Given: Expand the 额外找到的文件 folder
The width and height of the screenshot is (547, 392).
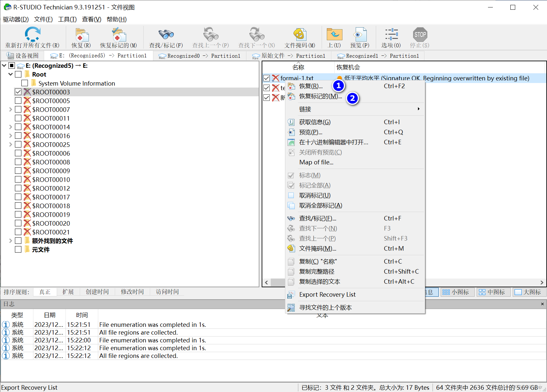Looking at the screenshot, I should [11, 241].
